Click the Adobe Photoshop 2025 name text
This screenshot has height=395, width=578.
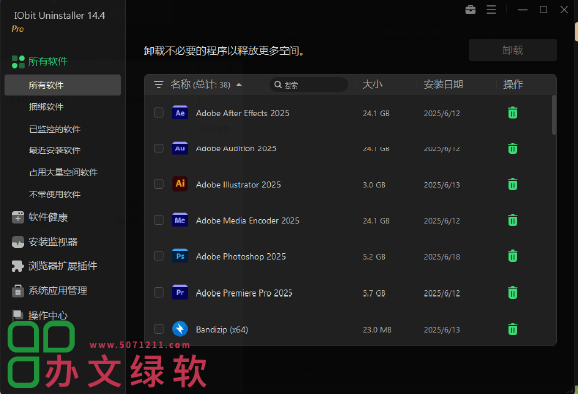pyautogui.click(x=241, y=256)
